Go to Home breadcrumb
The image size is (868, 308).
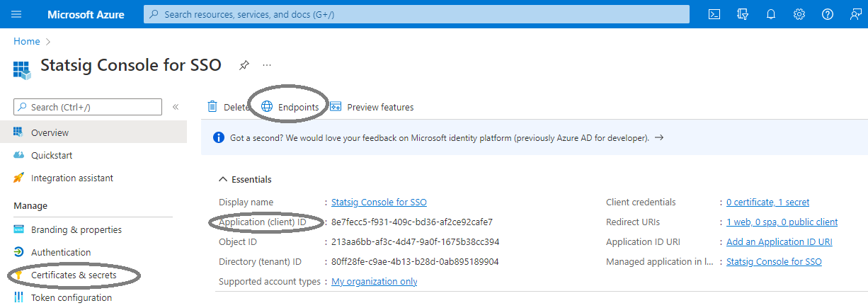click(x=27, y=42)
